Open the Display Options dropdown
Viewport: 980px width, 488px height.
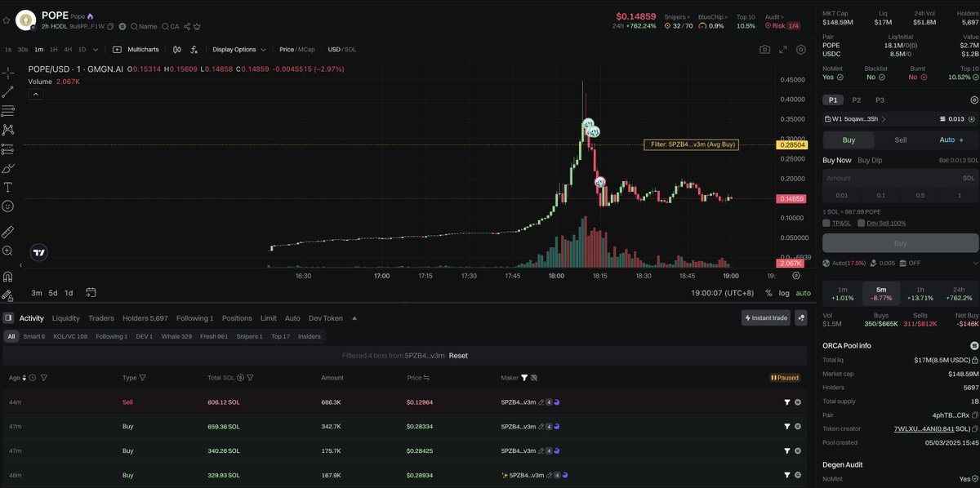coord(239,50)
